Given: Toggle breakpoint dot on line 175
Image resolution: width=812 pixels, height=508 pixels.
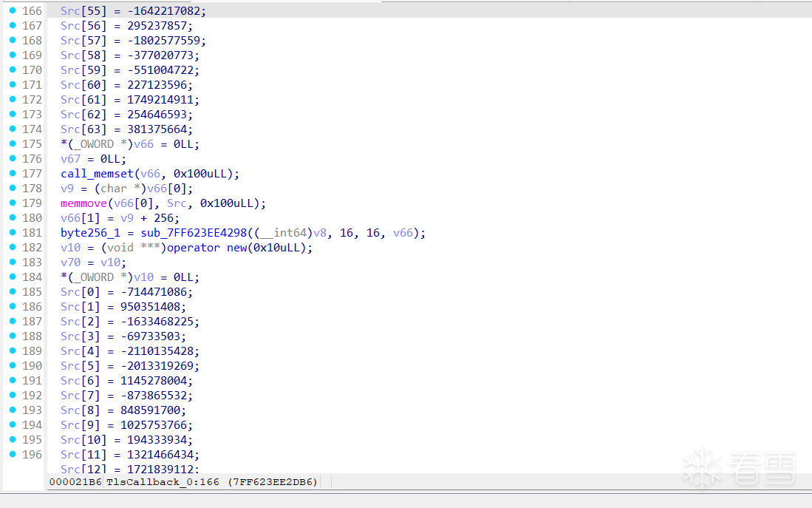Looking at the screenshot, I should pyautogui.click(x=13, y=143).
